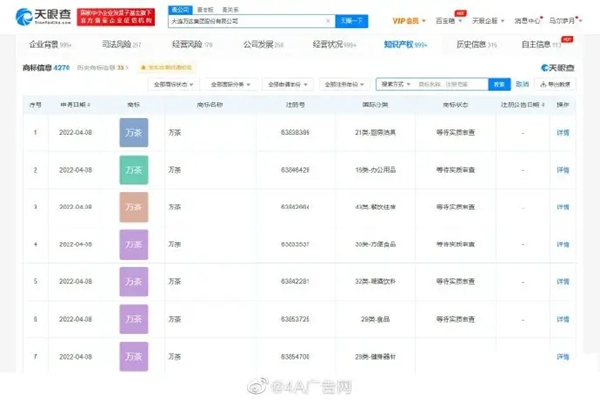Click the 取消 link beside the search button
This screenshot has height=400, width=600.
tap(522, 84)
